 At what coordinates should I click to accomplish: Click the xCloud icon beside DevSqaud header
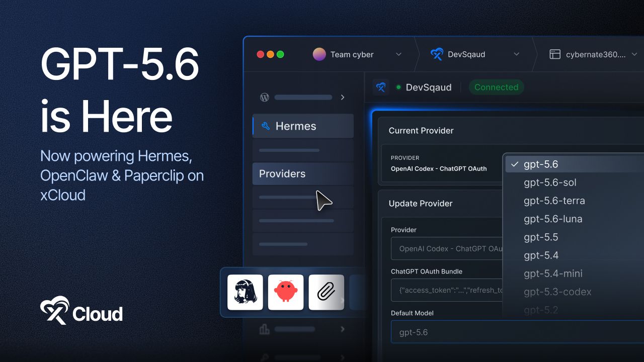[x=381, y=87]
